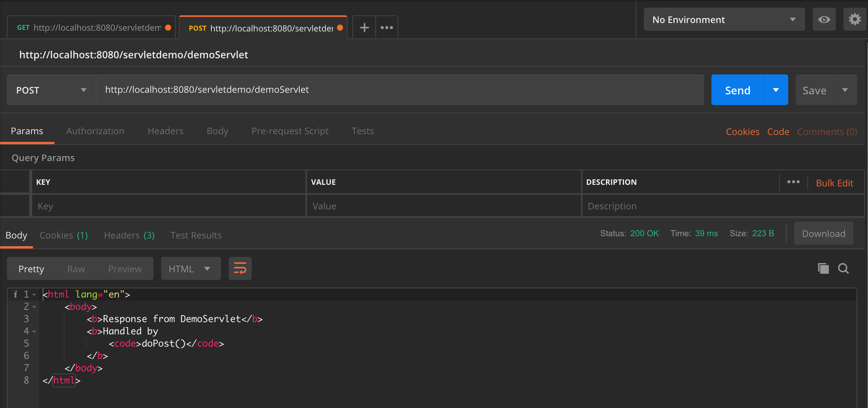
Task: Switch response view to Raw
Action: [76, 268]
